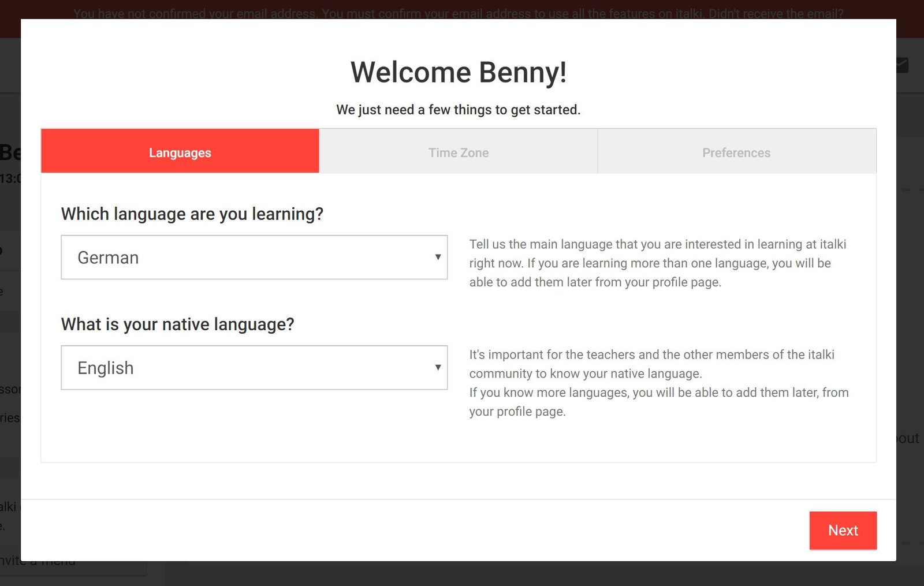
Task: Switch to the Time Zone tab
Action: pos(458,152)
